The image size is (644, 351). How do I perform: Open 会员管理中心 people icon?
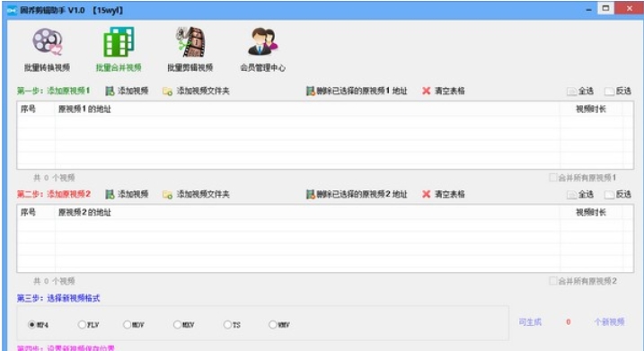tap(263, 42)
